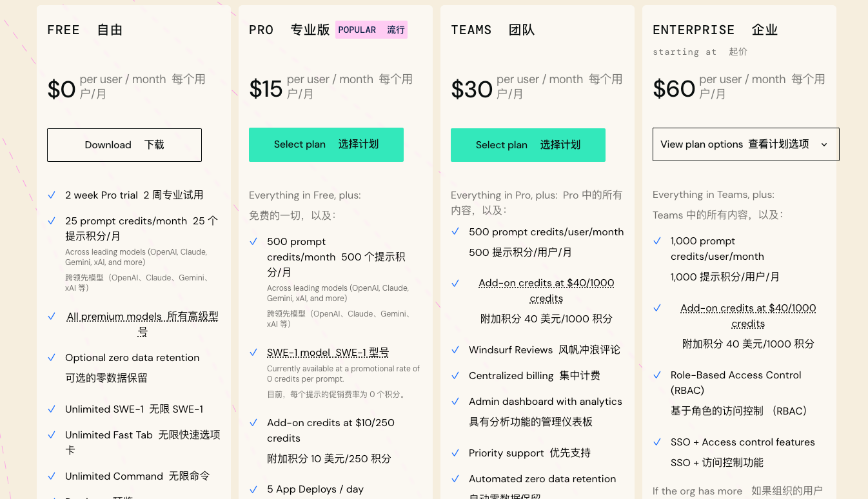Choose "Select plan" under the Pro tier
Image resolution: width=868 pixels, height=499 pixels.
click(326, 144)
